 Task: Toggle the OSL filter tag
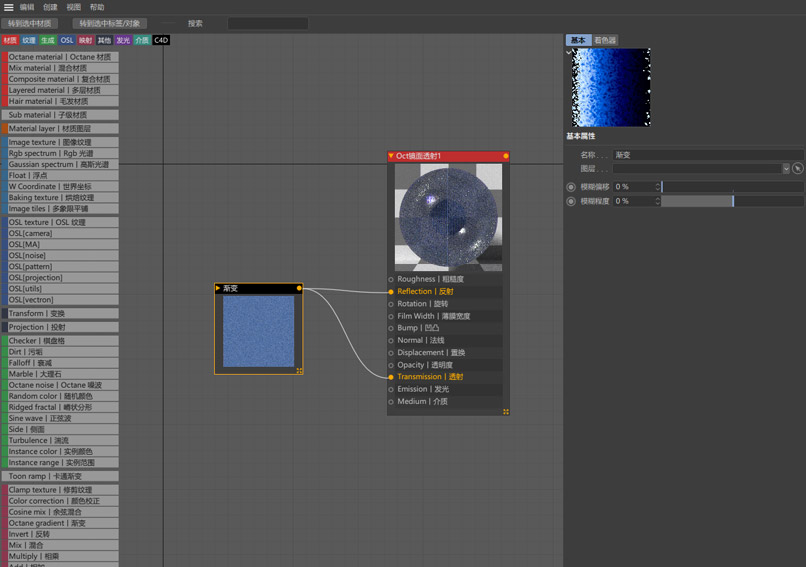67,40
